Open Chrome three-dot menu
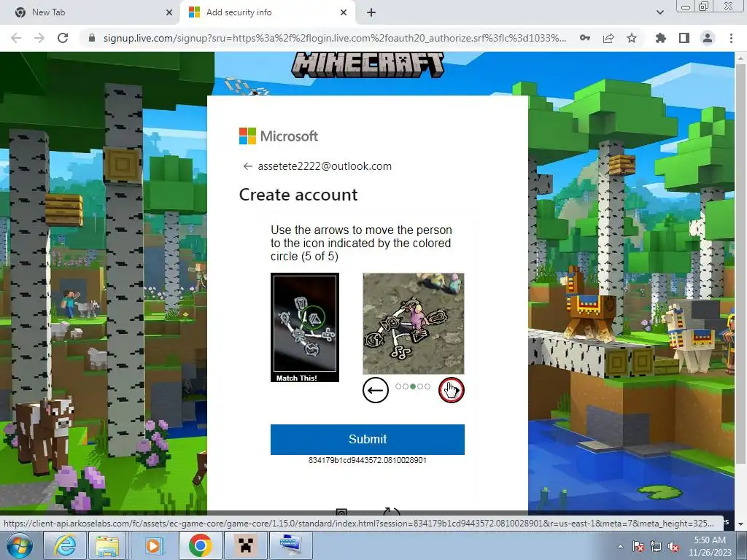The width and height of the screenshot is (747, 560). point(731,38)
